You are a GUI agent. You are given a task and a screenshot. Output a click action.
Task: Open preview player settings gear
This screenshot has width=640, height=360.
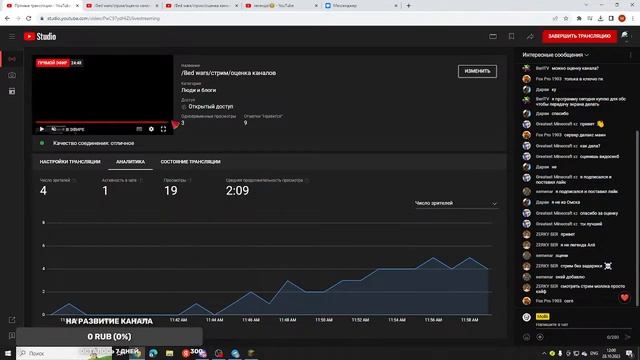(x=151, y=129)
